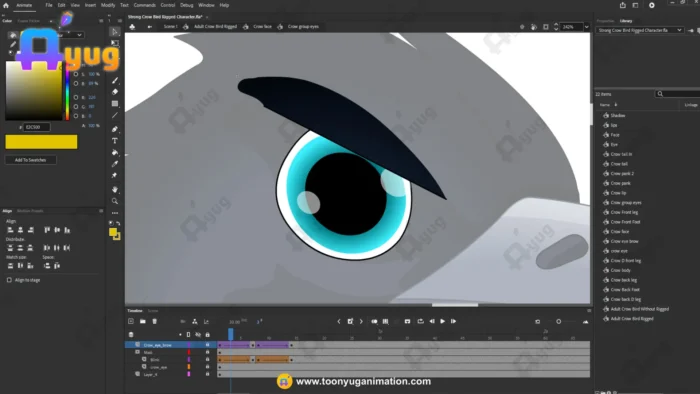Switch to the Library tab
This screenshot has height=394, width=700.
click(x=626, y=21)
